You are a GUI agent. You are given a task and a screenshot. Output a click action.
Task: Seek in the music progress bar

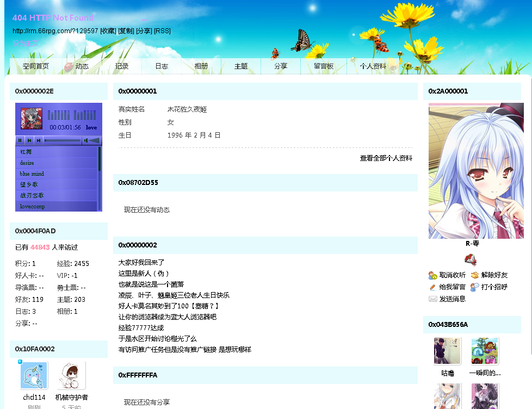(x=63, y=140)
